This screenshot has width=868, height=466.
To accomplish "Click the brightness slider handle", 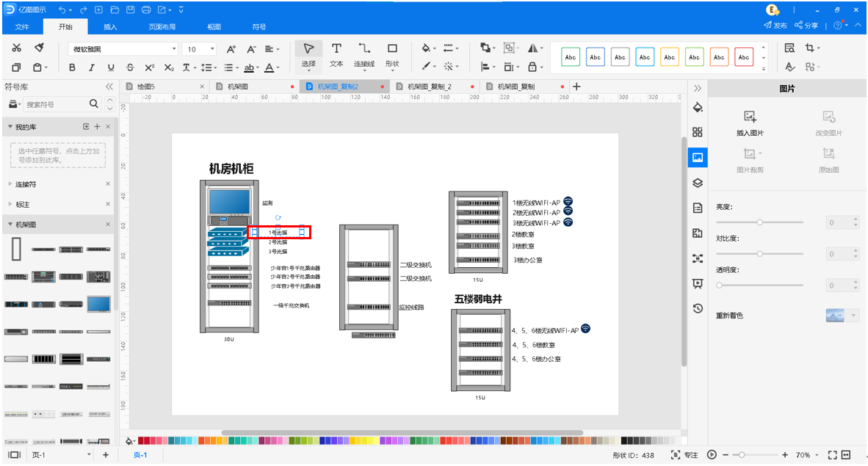I will pyautogui.click(x=760, y=222).
